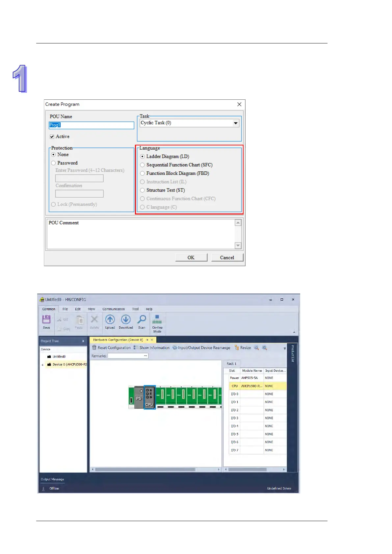Pin the Project Tree panel
Image resolution: width=392 pixels, height=554 pixels.
pos(83,341)
